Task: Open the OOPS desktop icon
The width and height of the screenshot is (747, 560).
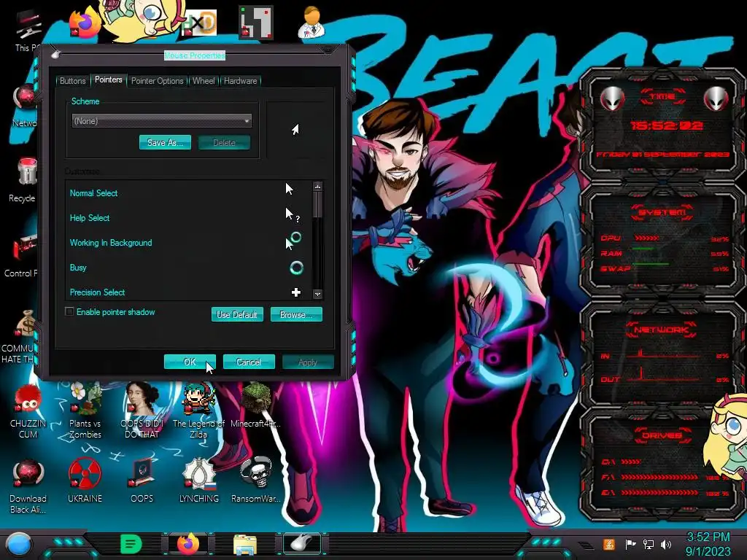Action: pos(142,481)
